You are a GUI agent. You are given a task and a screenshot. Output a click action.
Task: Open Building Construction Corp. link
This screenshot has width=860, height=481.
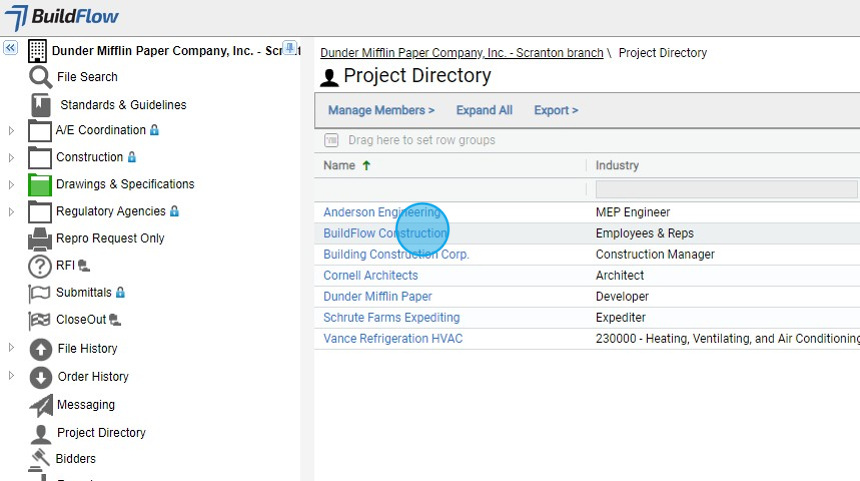pyautogui.click(x=396, y=254)
